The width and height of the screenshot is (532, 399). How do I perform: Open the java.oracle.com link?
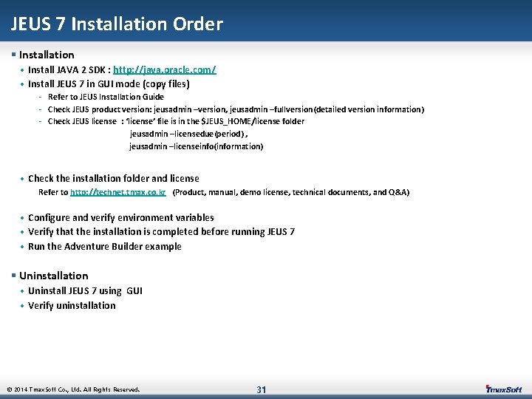click(x=165, y=70)
